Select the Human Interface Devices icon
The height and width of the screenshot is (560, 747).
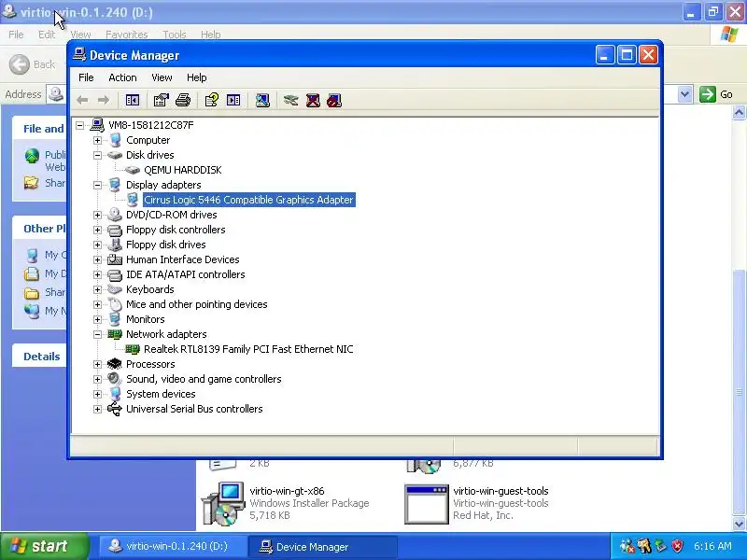(x=115, y=259)
